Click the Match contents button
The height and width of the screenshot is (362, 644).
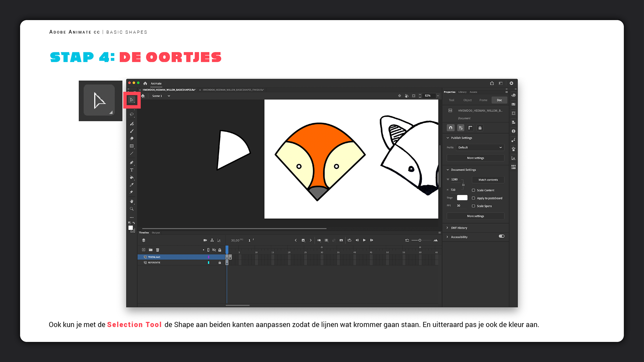[488, 180]
